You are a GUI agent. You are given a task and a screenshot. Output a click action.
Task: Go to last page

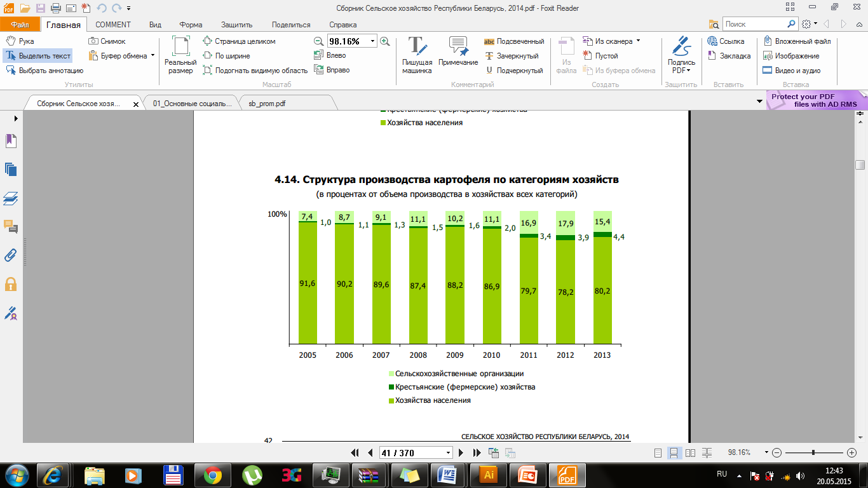tap(477, 452)
